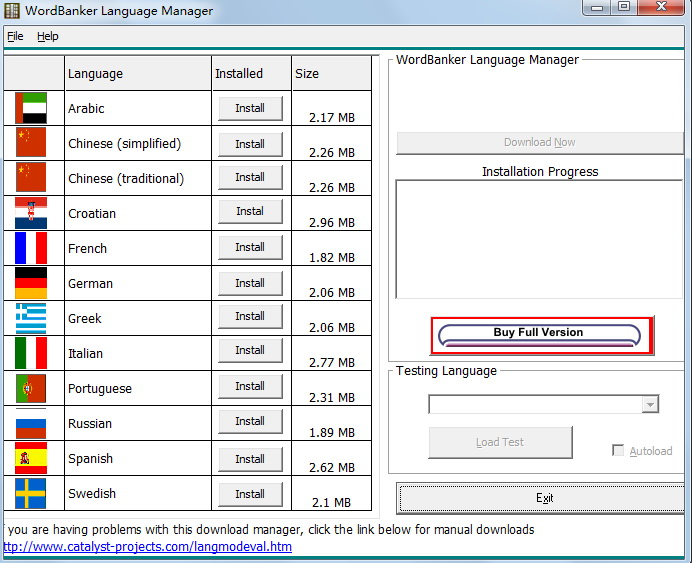Click the 2.62 MB size cell
This screenshot has height=563, width=692.
coord(332,458)
